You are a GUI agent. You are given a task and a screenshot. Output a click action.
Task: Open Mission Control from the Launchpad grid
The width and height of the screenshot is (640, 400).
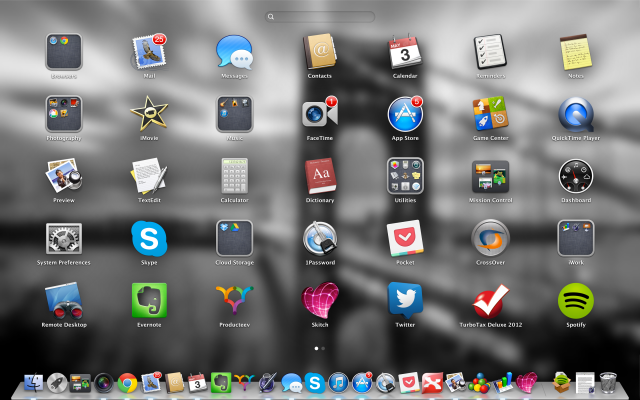[490, 176]
